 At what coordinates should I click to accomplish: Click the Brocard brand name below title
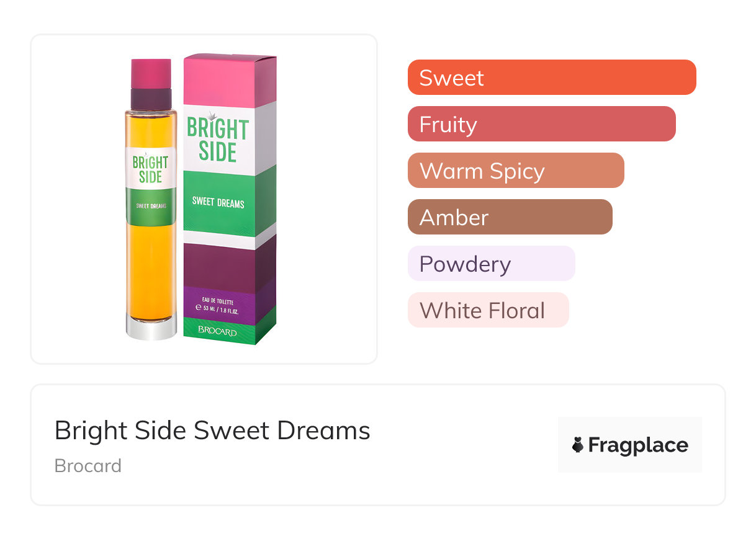point(88,466)
